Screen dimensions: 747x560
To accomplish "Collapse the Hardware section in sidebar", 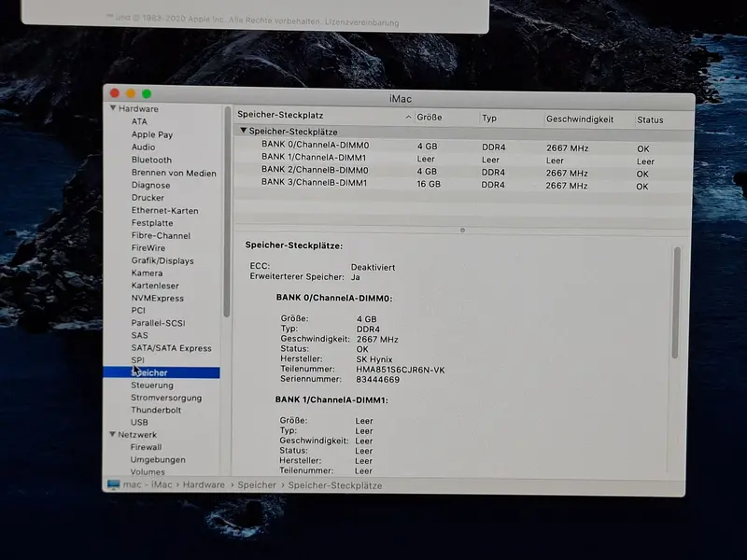I will coord(113,108).
